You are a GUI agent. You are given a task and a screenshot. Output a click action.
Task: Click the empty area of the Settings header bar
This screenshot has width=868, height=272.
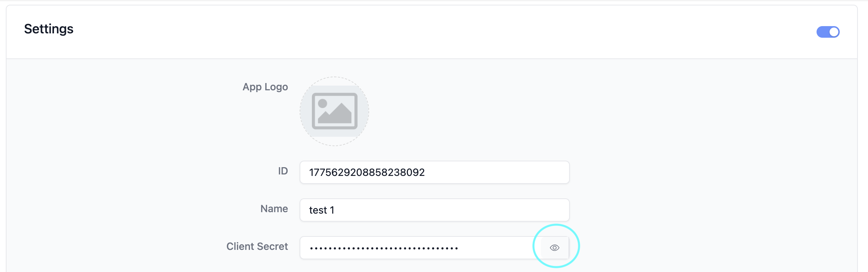point(435,32)
